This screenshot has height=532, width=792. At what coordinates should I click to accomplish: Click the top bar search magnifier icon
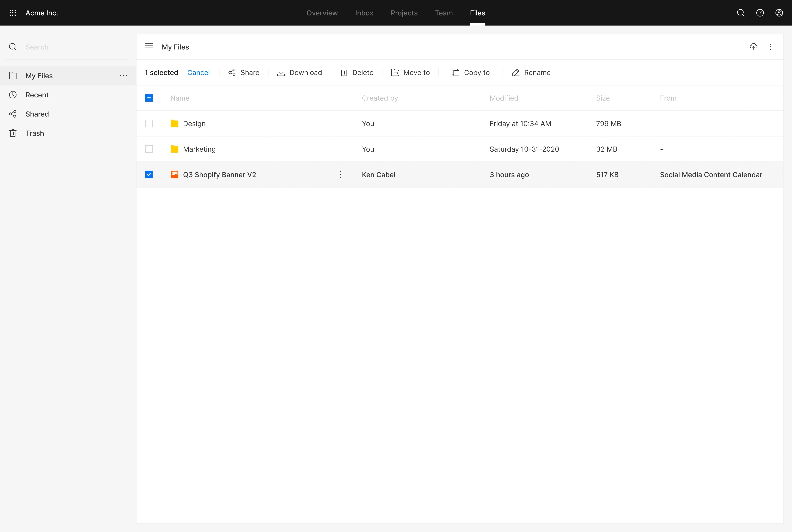tap(741, 13)
